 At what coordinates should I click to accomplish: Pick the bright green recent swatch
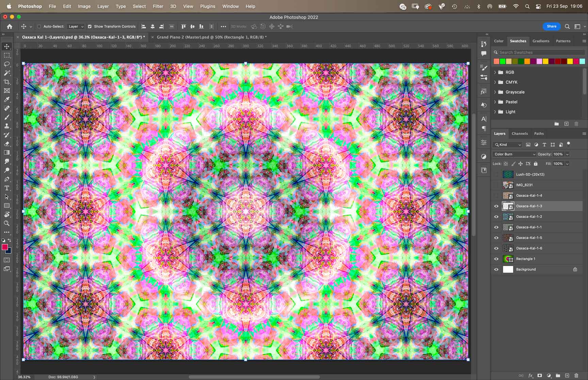(503, 61)
